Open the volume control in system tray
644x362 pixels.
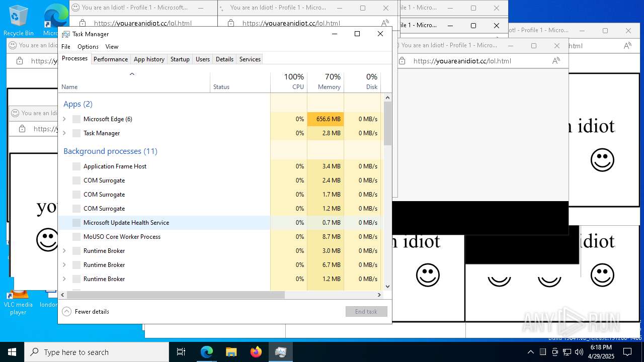579,352
